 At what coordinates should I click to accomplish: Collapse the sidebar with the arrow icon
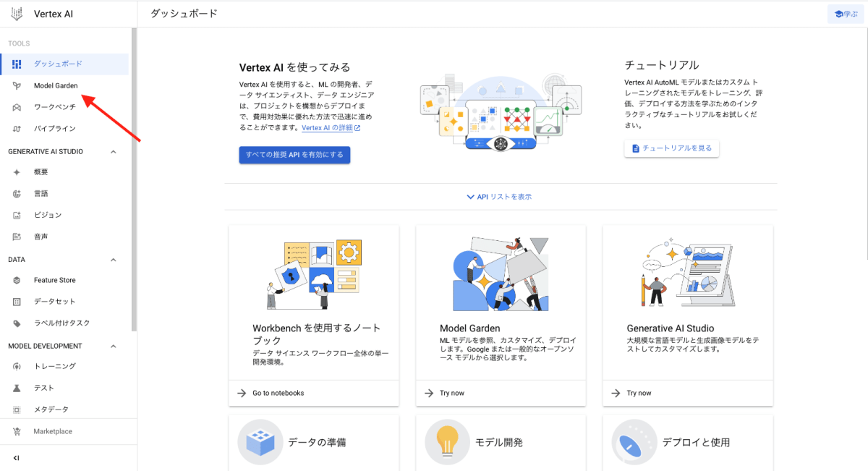[17, 458]
